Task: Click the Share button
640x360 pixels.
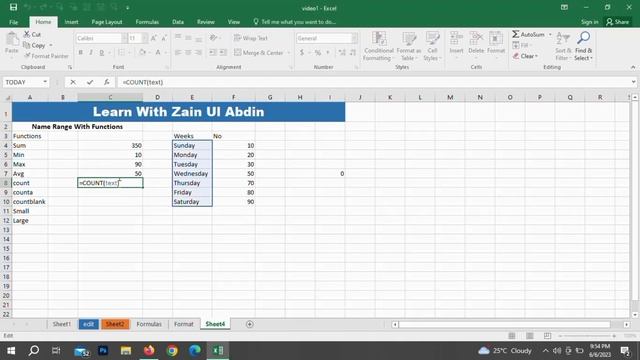Action: coord(618,22)
